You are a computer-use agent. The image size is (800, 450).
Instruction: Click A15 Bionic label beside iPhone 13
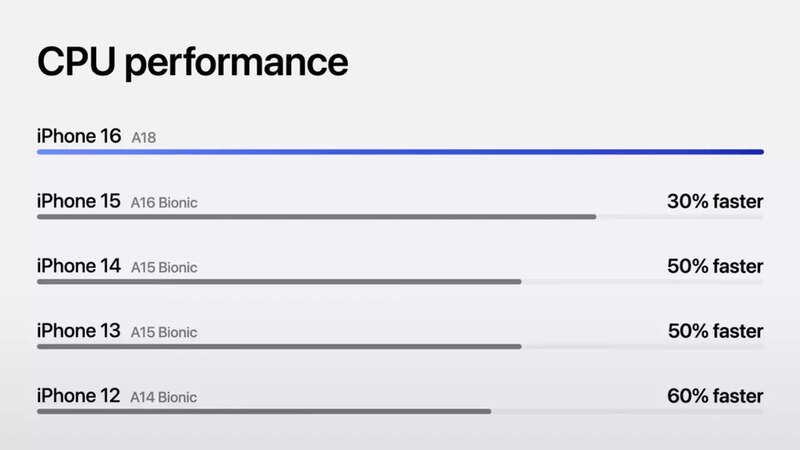164,332
